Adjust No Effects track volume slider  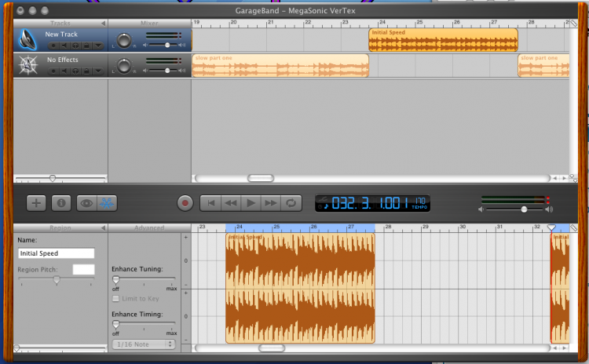pos(167,71)
